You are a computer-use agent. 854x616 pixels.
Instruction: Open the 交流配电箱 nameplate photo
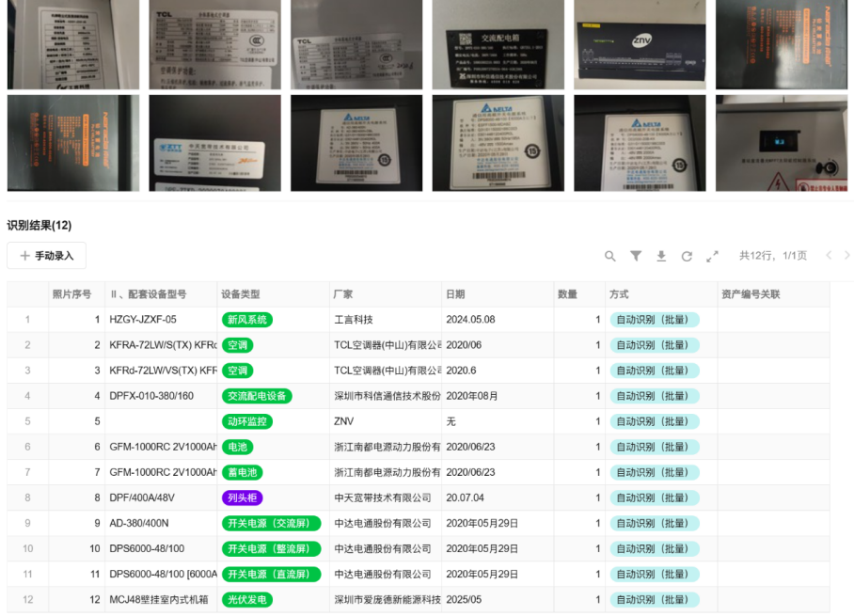498,43
